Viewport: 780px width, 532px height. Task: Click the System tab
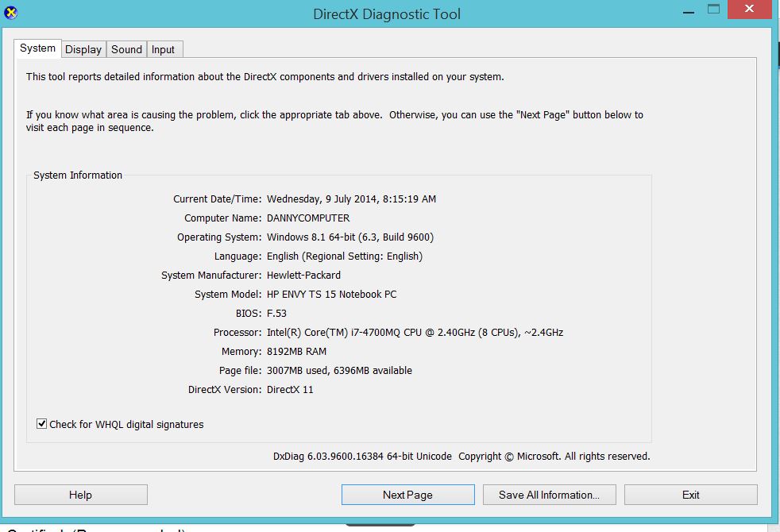pyautogui.click(x=38, y=48)
